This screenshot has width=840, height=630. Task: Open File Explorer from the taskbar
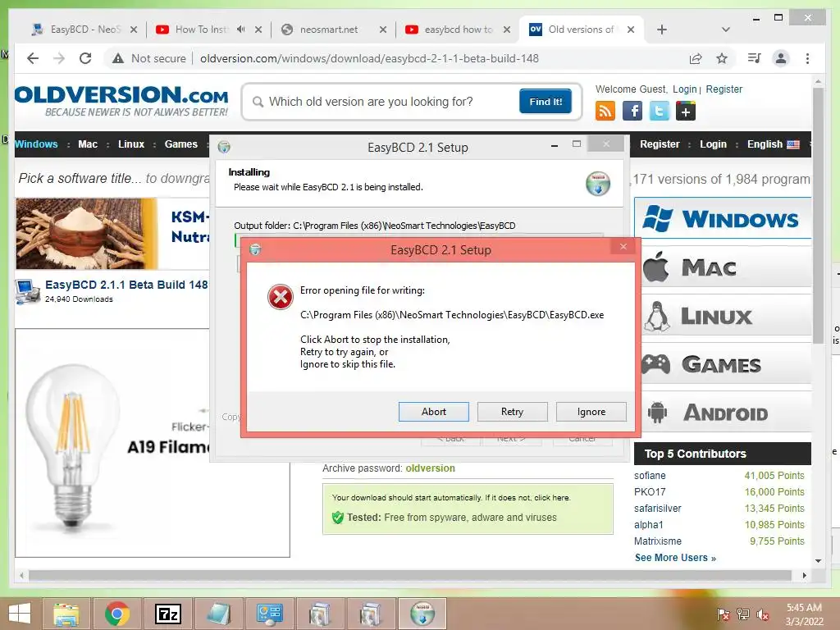click(66, 614)
